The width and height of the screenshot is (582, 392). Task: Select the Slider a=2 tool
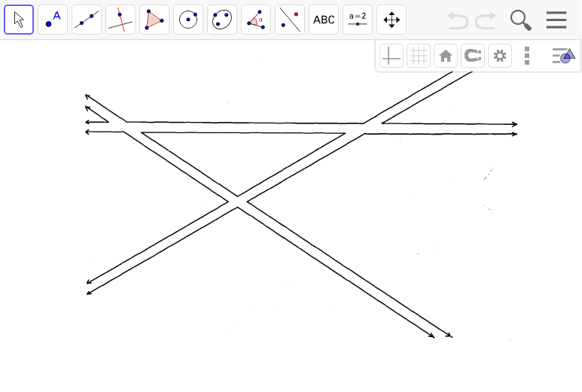coord(358,20)
